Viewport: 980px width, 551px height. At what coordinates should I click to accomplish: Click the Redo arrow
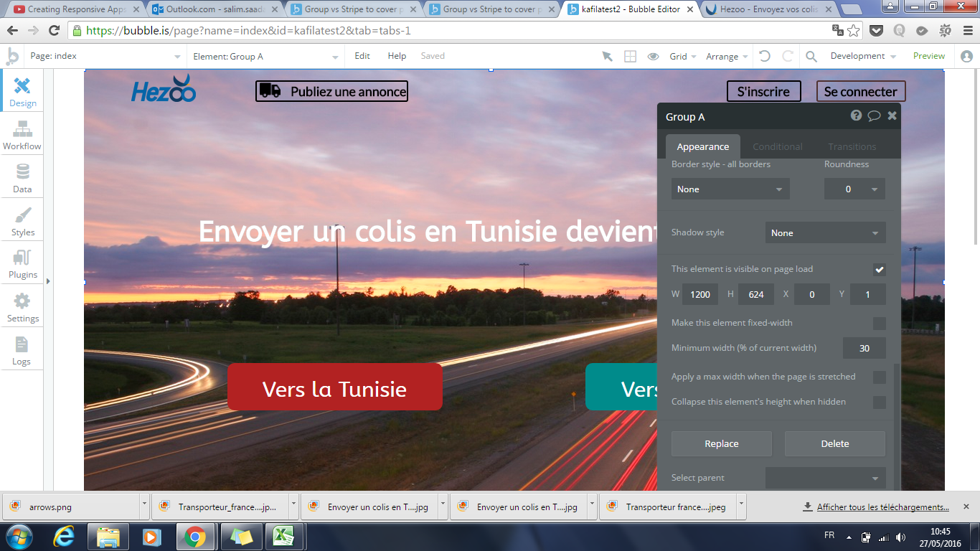(788, 56)
